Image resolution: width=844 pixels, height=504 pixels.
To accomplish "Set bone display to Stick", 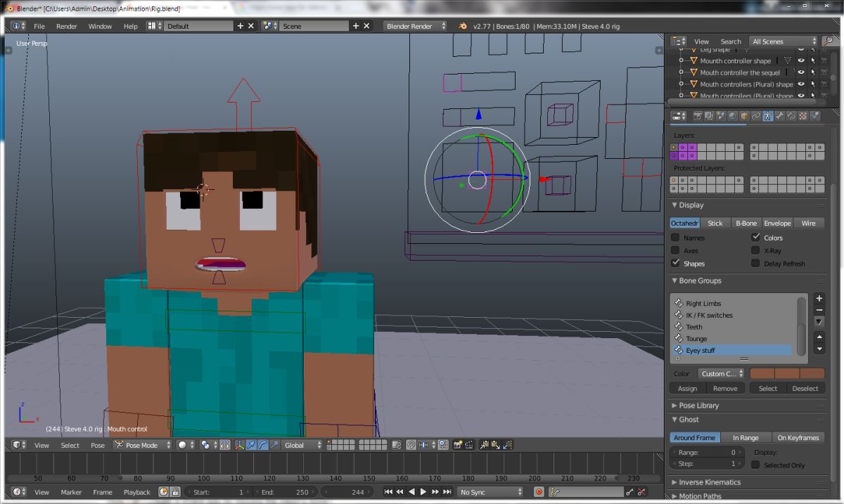I will tap(715, 223).
